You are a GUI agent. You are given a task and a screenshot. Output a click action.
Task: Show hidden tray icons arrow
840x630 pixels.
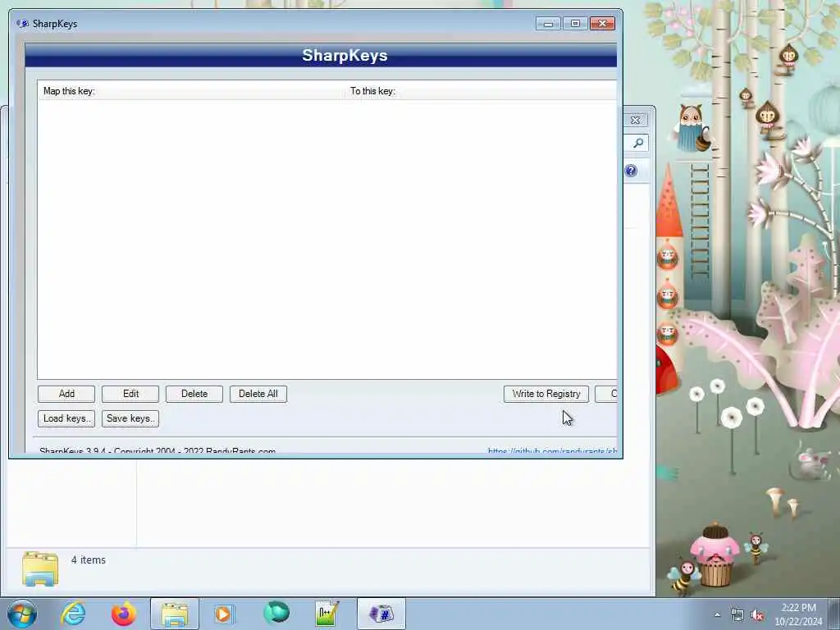(x=717, y=615)
